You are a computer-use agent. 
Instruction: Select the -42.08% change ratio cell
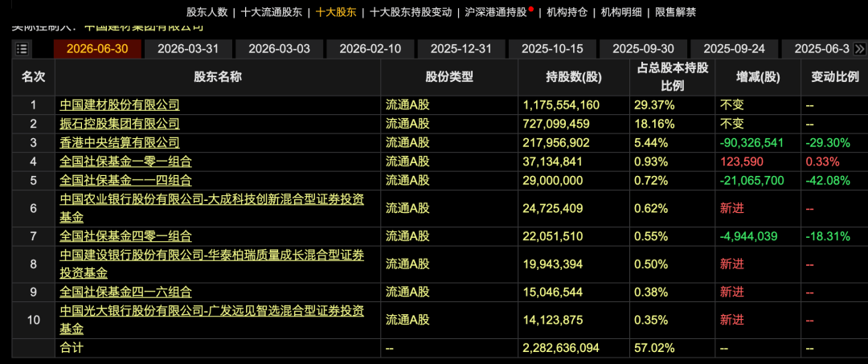pos(828,180)
